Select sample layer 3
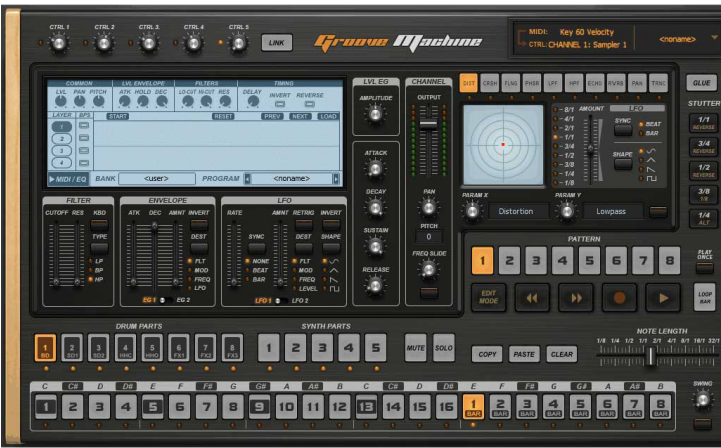This screenshot has width=721, height=448. (62, 151)
